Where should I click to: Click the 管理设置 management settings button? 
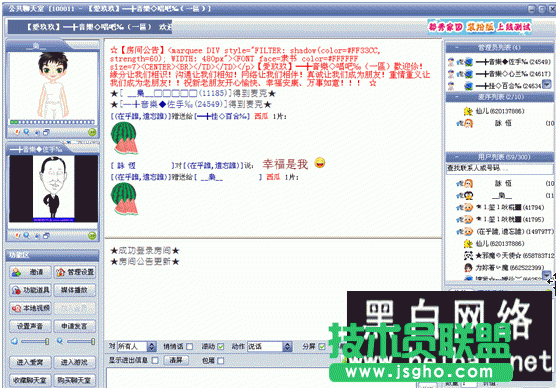(75, 272)
